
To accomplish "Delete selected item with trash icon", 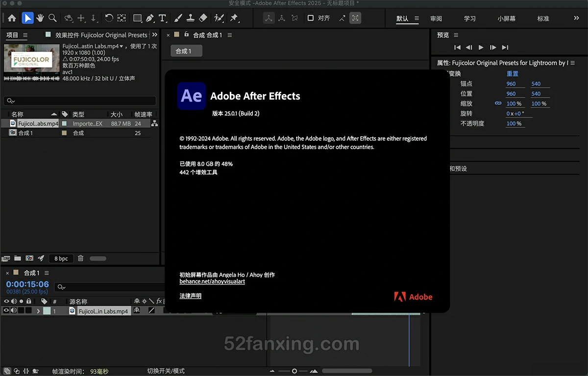I will pos(81,258).
